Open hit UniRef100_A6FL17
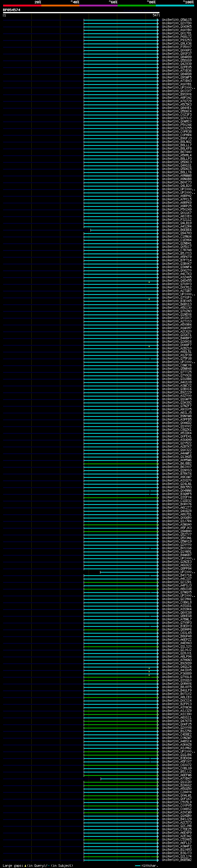The height and width of the screenshot is (868, 197). [177, 843]
